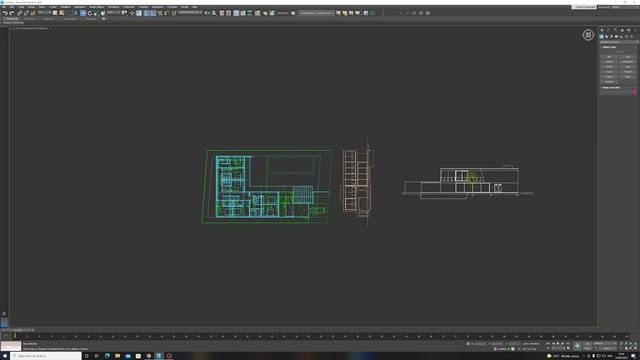Switch to Display command panel tab
This screenshot has width=640, height=360.
coord(629,30)
